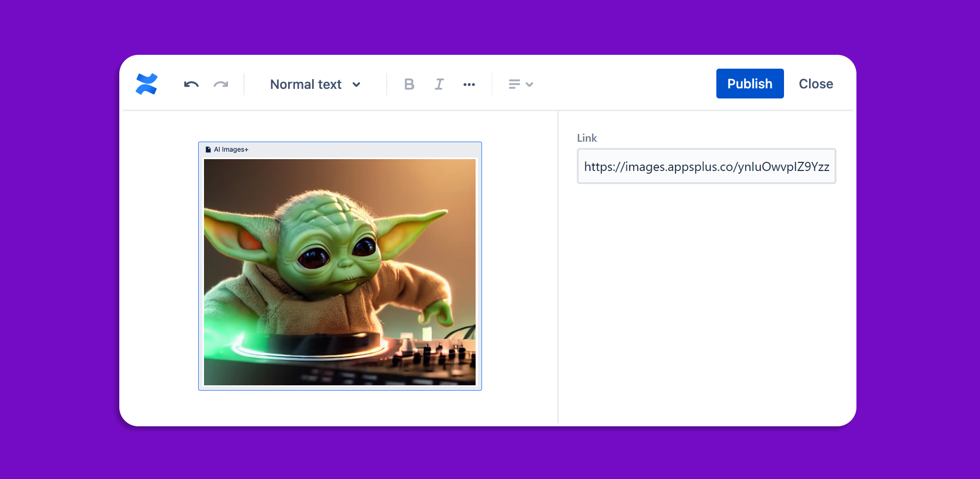The height and width of the screenshot is (479, 980).
Task: Open more formatting options ellipsis
Action: click(469, 84)
